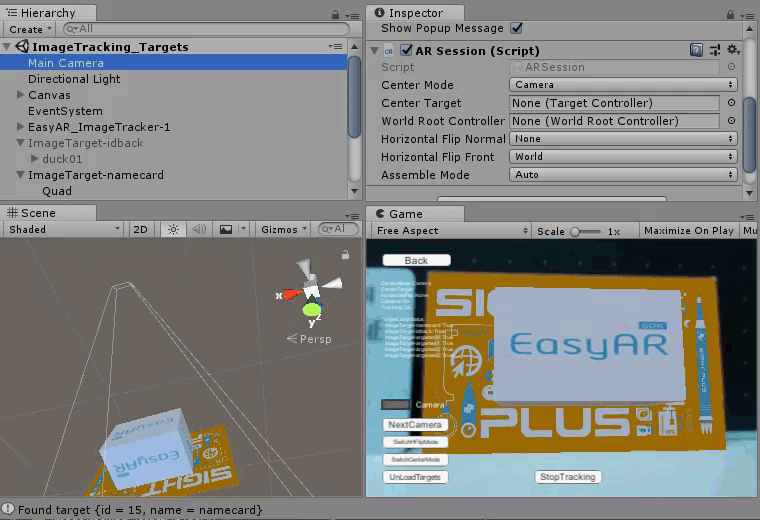Collapse AR Session component foldout
The height and width of the screenshot is (520, 760).
(375, 50)
